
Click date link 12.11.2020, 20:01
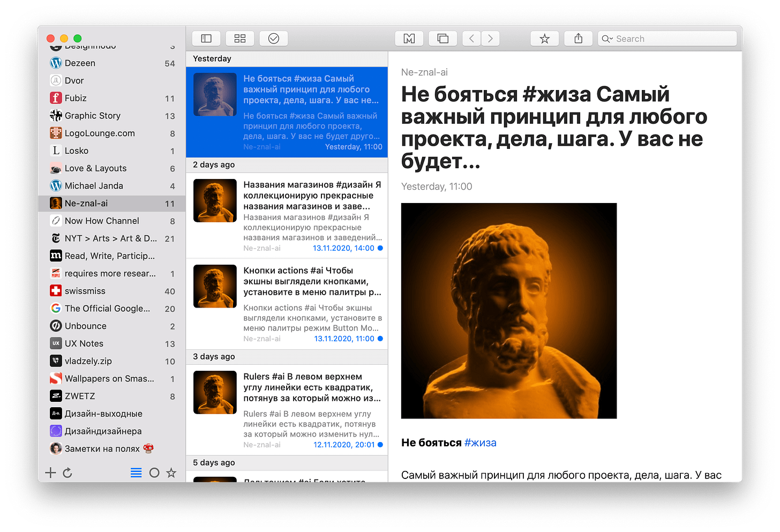(x=344, y=445)
